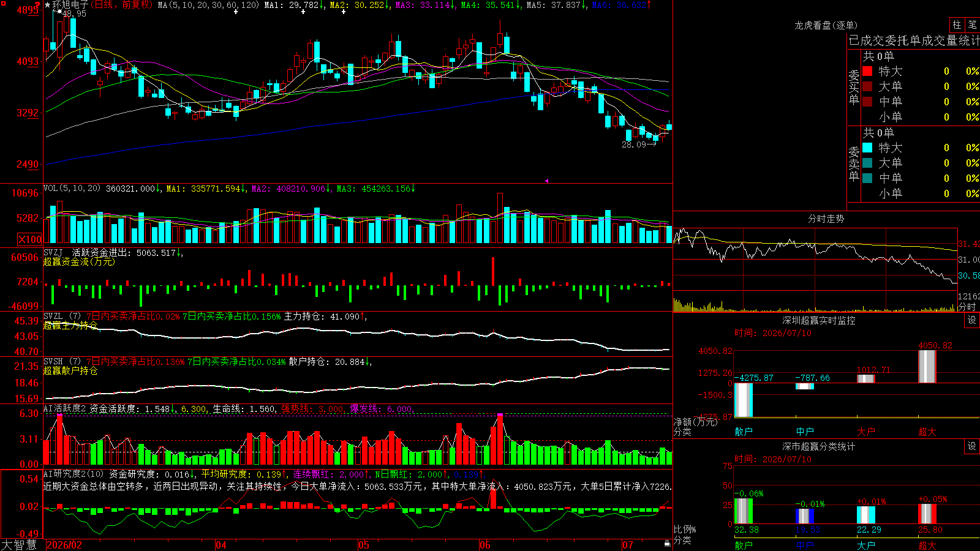Viewport: 980px width, 551px height.
Task: Click the 深圳超赢实时监控 panel title
Action: (x=819, y=320)
